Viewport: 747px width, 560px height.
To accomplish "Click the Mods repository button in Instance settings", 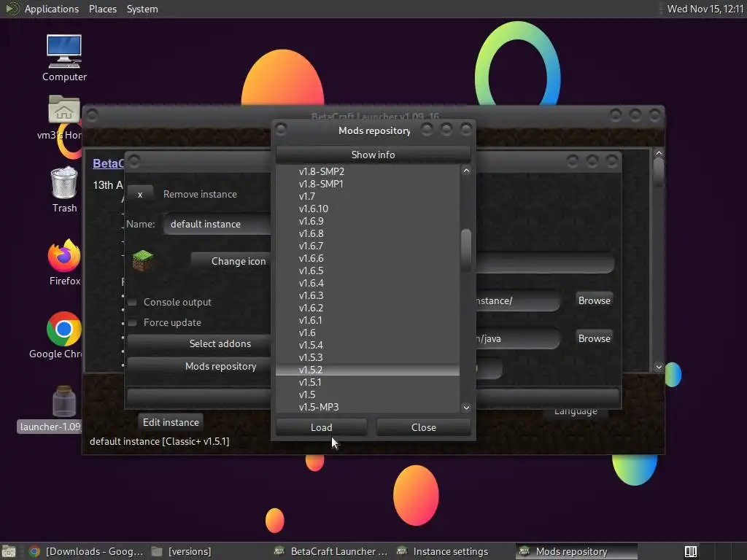I will [x=199, y=366].
